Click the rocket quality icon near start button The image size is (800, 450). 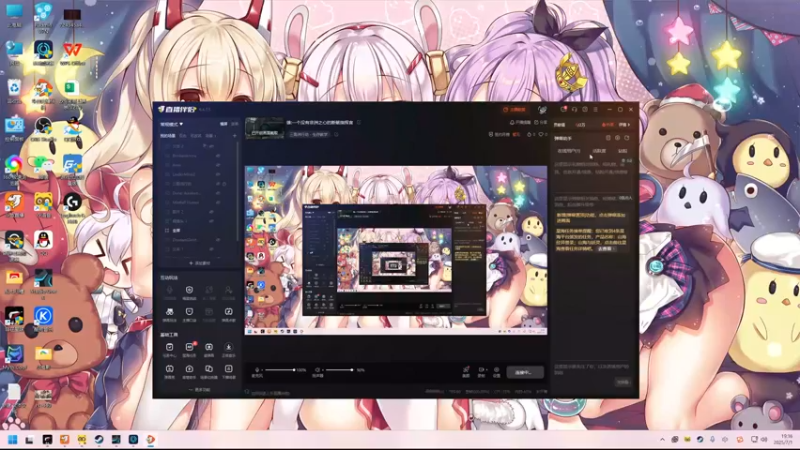click(x=466, y=370)
